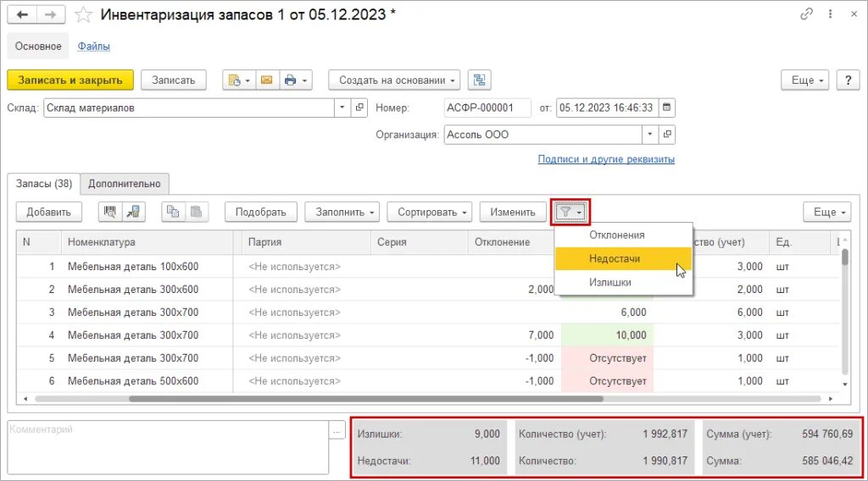Click the Номер input field
868x481 pixels.
[x=487, y=108]
